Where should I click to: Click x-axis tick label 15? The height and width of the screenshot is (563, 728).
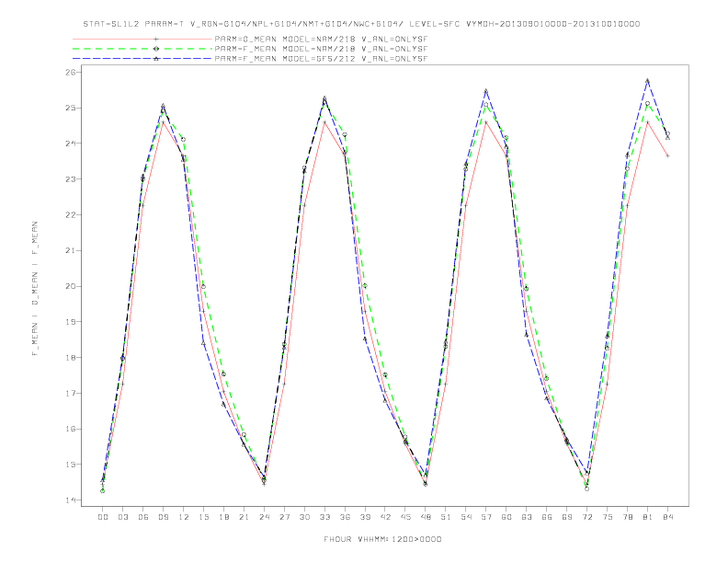[203, 517]
